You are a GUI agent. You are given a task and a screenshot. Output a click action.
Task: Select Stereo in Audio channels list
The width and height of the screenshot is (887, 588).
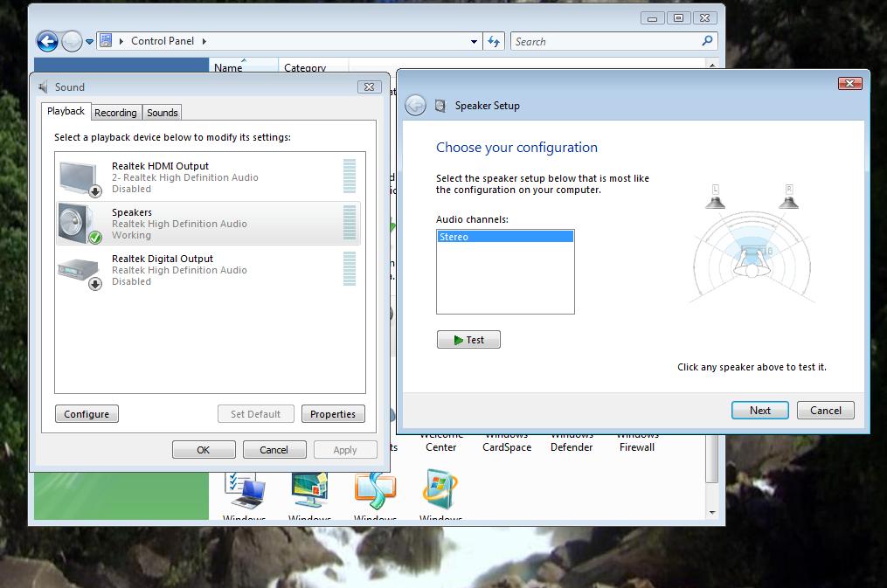(x=505, y=237)
